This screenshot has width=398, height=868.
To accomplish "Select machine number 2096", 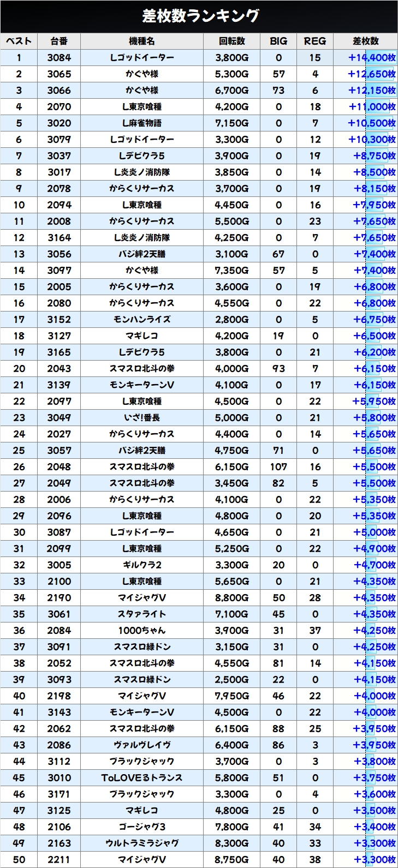I will [59, 516].
